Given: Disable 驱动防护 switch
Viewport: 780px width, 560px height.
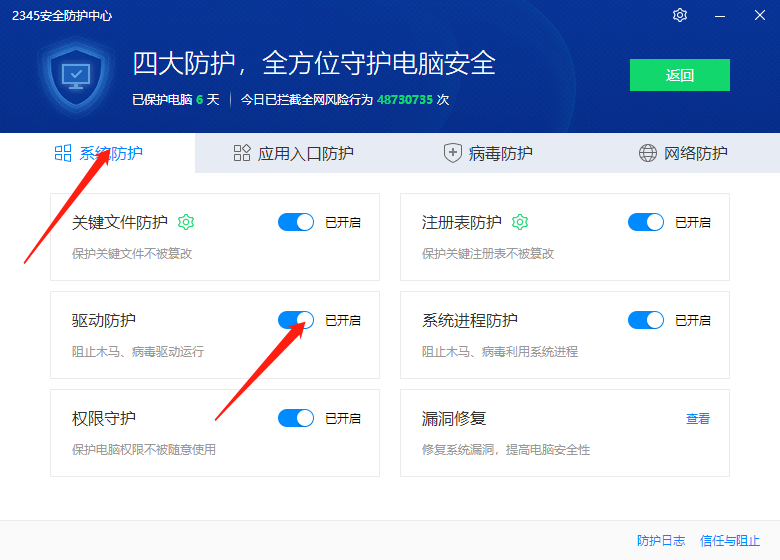Looking at the screenshot, I should (296, 320).
